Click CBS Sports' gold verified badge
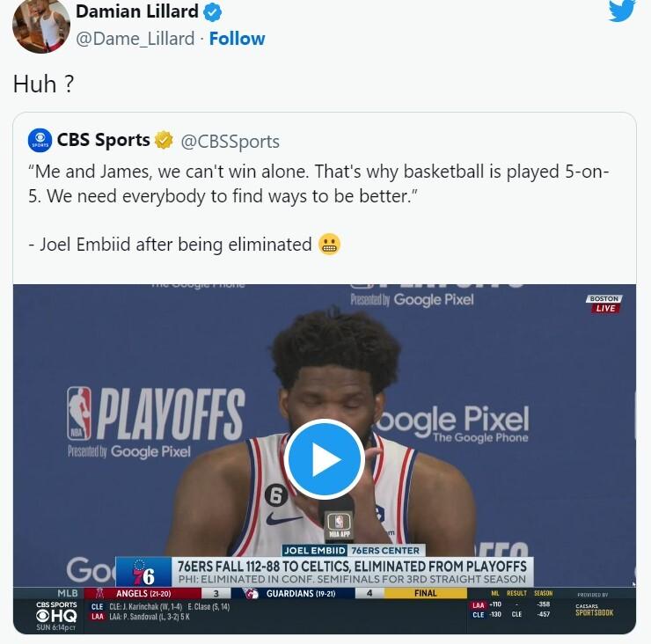This screenshot has height=644, width=651. point(164,140)
